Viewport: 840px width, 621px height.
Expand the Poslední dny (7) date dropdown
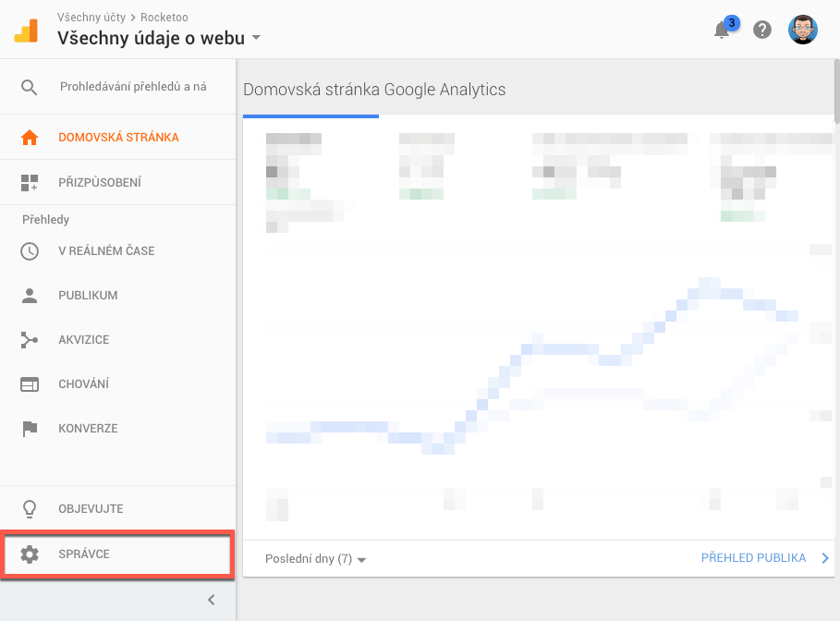click(x=314, y=558)
